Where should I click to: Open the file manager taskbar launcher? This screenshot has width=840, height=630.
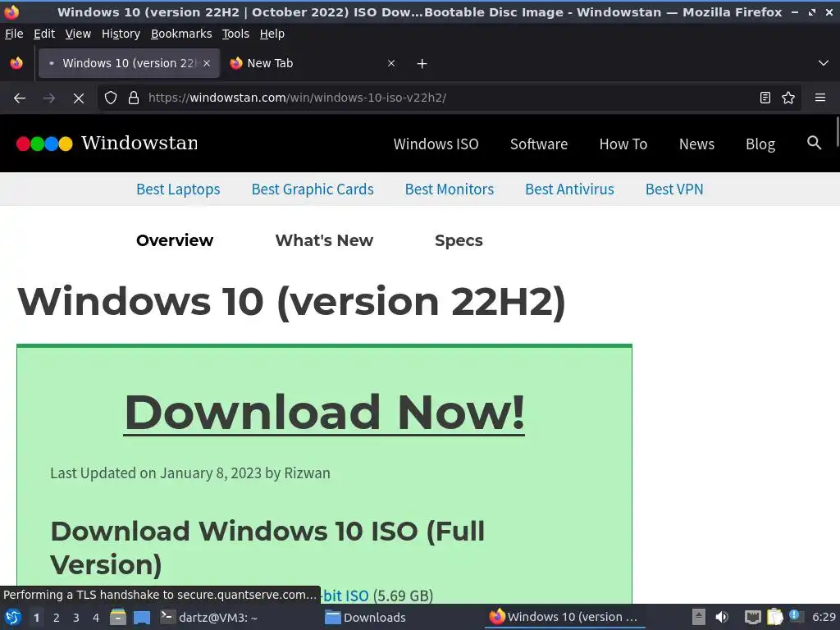click(x=118, y=617)
